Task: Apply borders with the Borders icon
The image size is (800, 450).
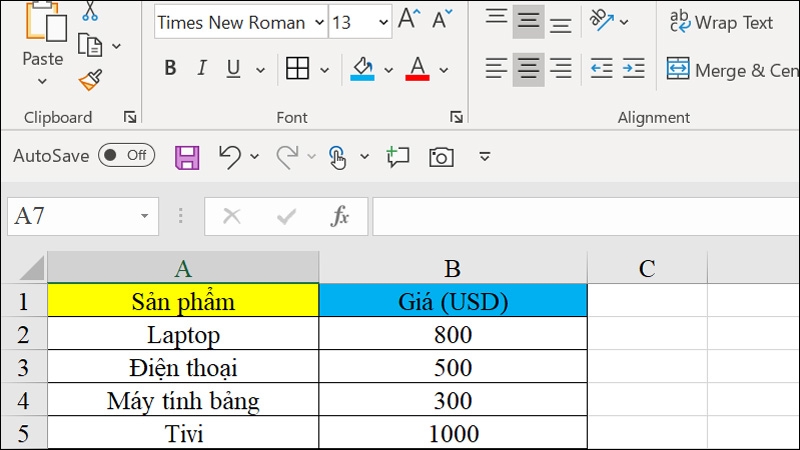Action: pos(297,68)
